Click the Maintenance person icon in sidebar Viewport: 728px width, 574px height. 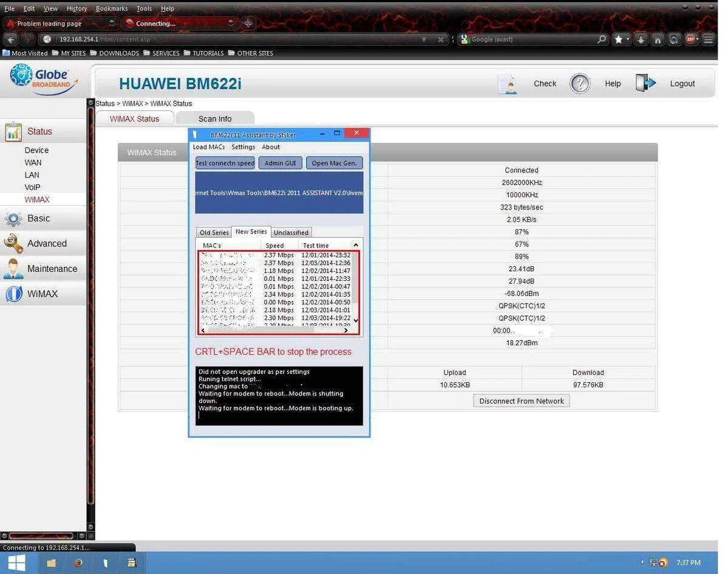(13, 269)
